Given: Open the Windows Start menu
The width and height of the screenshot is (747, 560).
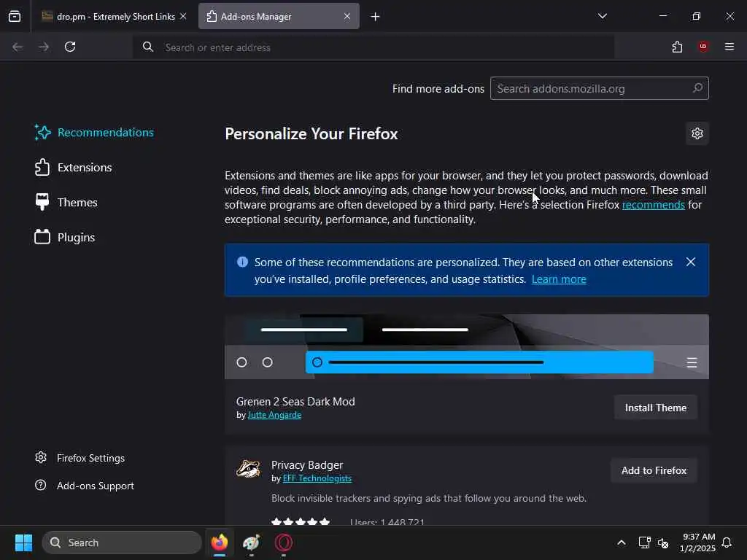Looking at the screenshot, I should click(x=23, y=542).
